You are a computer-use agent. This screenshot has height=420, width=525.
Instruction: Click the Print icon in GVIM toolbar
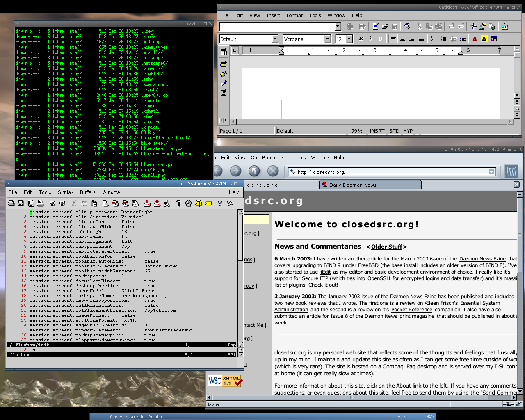click(x=40, y=203)
